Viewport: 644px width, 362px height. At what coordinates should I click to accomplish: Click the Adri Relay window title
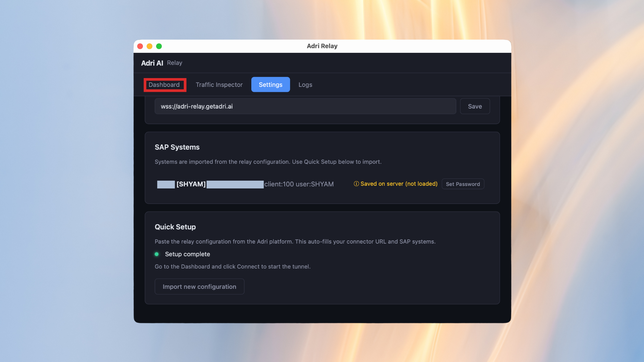click(322, 46)
